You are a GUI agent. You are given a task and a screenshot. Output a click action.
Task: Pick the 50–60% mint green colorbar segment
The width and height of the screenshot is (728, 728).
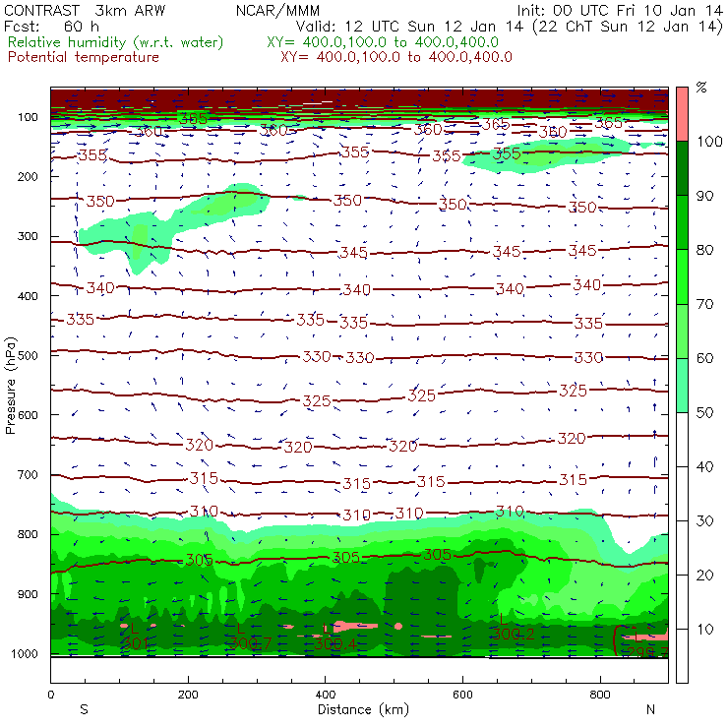682,386
